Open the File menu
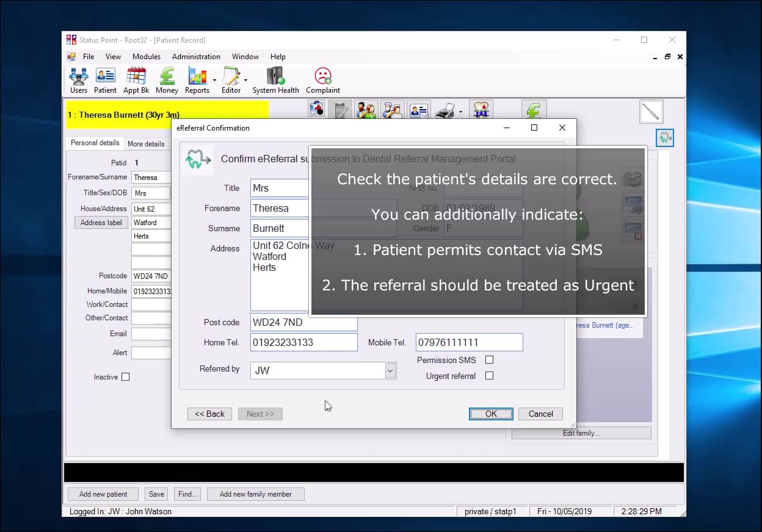Image resolution: width=762 pixels, height=532 pixels. 89,57
